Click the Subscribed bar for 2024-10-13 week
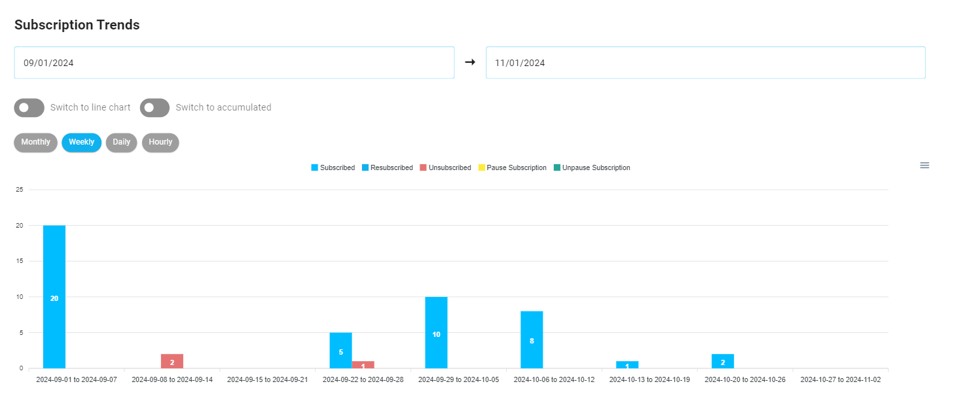The width and height of the screenshot is (980, 420). tap(627, 365)
